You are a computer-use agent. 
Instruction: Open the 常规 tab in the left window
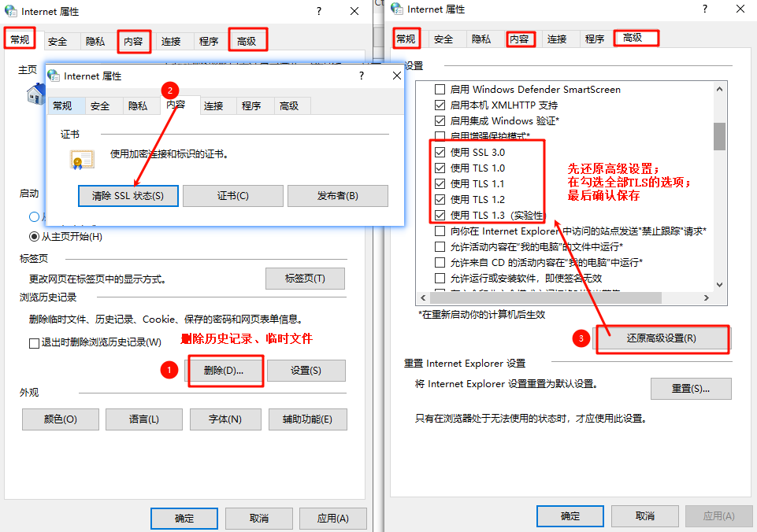coord(20,39)
